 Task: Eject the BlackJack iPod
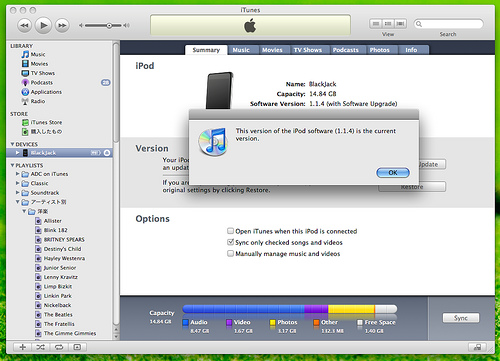(107, 153)
